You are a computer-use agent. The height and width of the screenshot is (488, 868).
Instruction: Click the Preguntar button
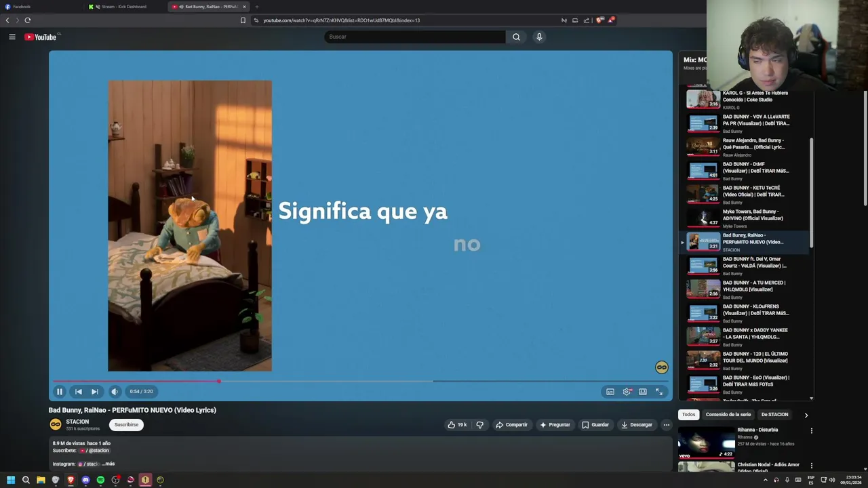click(555, 425)
